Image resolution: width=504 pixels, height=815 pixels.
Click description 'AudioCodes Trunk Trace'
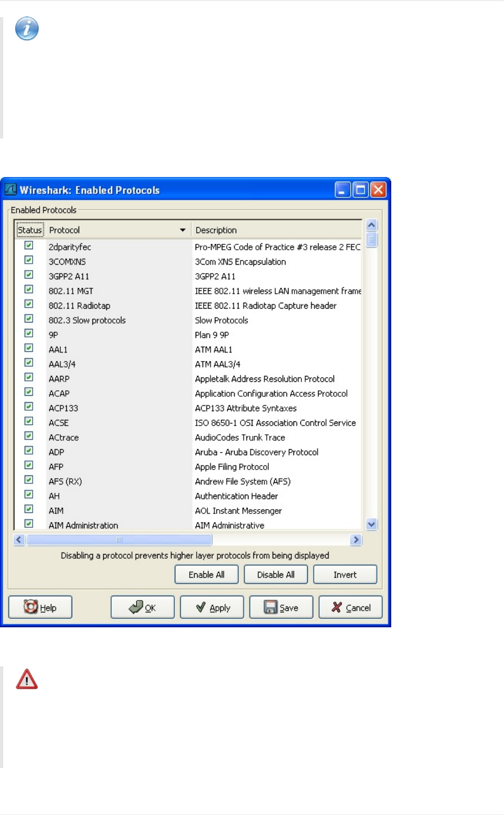point(240,437)
